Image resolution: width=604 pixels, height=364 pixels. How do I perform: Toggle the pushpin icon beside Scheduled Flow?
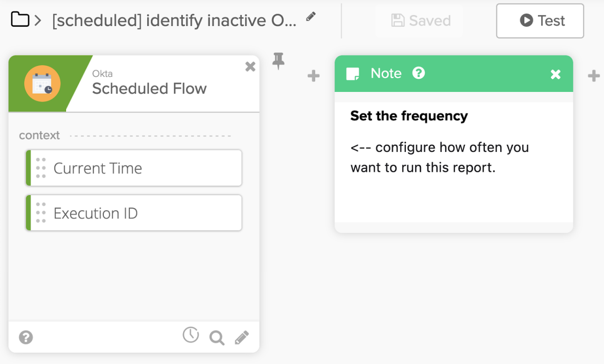[278, 61]
